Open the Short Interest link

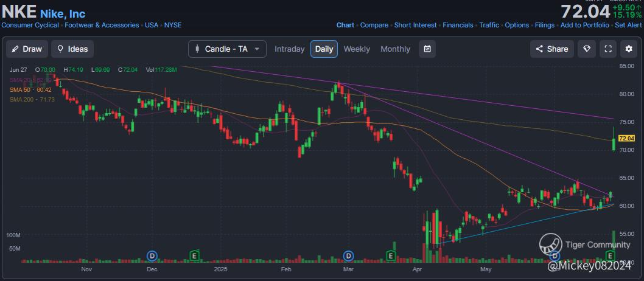416,25
